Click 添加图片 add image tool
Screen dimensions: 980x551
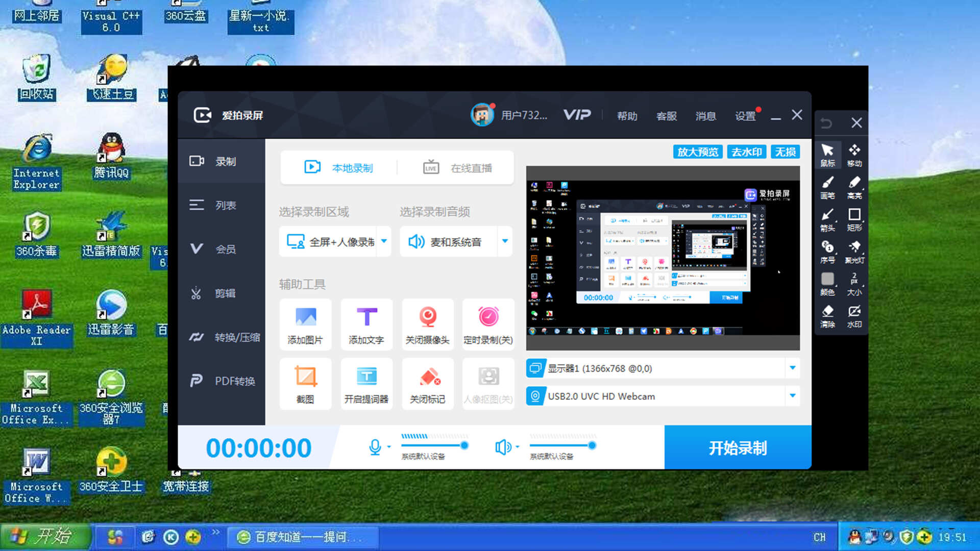coord(305,324)
